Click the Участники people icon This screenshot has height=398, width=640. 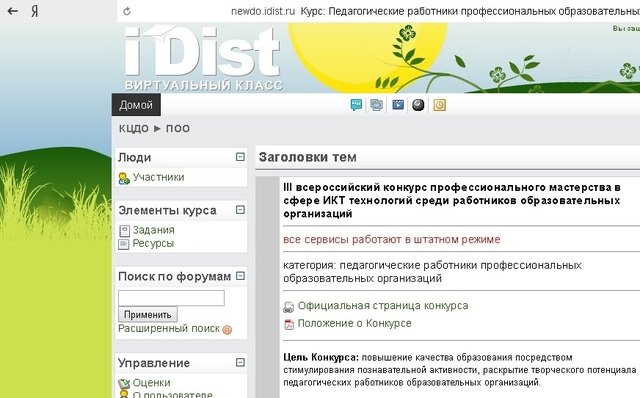pos(124,178)
